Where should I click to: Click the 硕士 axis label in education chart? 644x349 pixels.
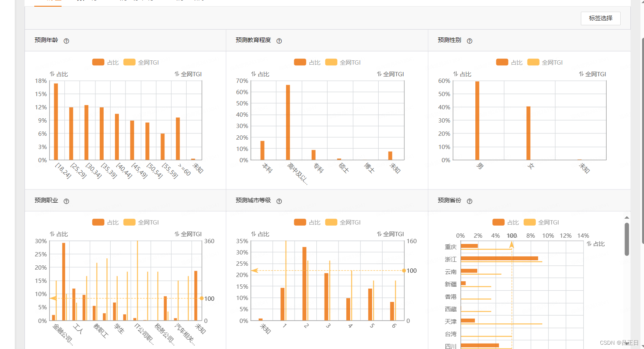(x=344, y=168)
